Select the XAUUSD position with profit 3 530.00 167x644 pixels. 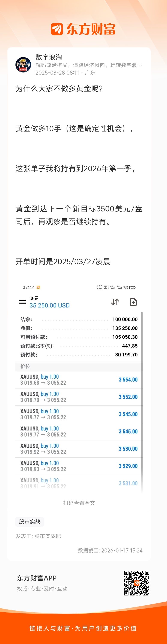tap(79, 449)
